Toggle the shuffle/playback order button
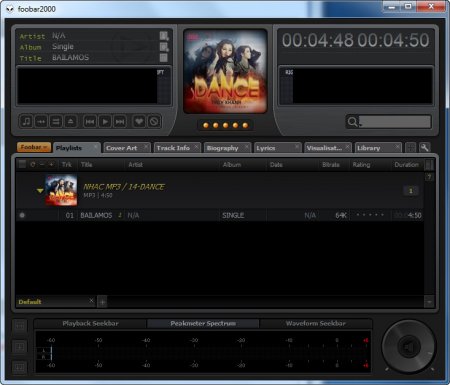This screenshot has width=450, height=385. click(56, 121)
